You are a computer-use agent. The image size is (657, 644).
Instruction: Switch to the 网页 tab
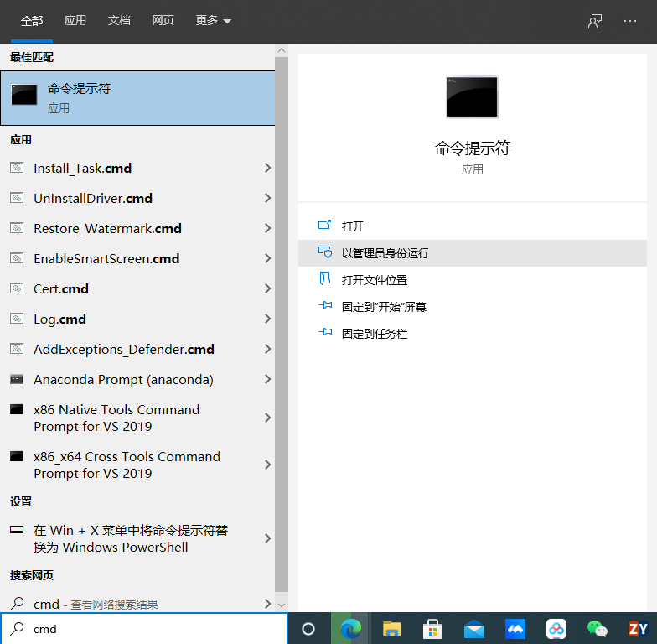[x=163, y=20]
